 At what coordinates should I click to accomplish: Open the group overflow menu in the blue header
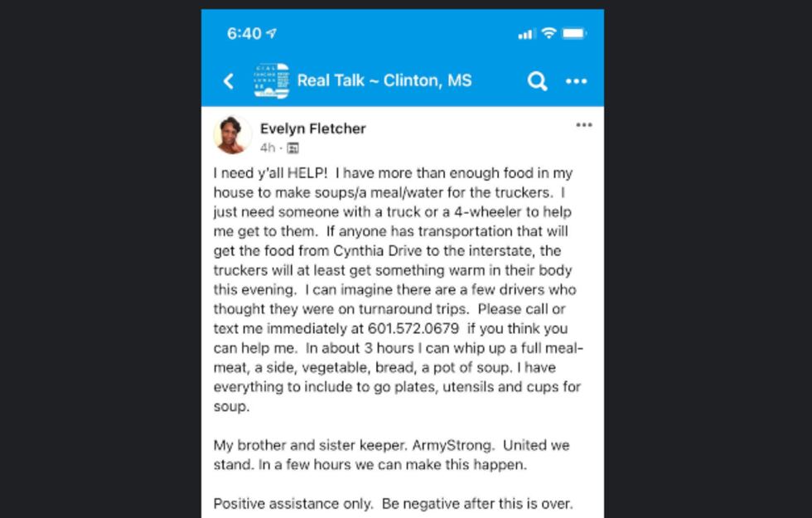coord(577,80)
